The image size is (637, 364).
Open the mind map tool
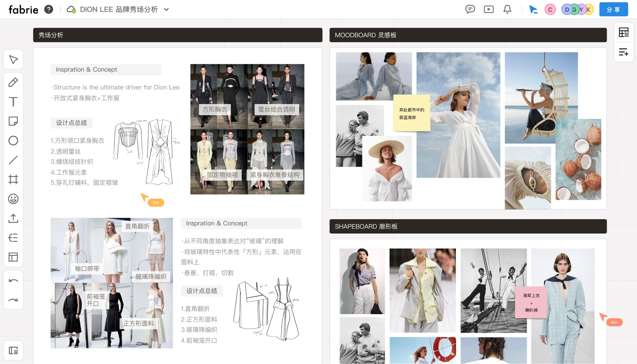pyautogui.click(x=13, y=238)
